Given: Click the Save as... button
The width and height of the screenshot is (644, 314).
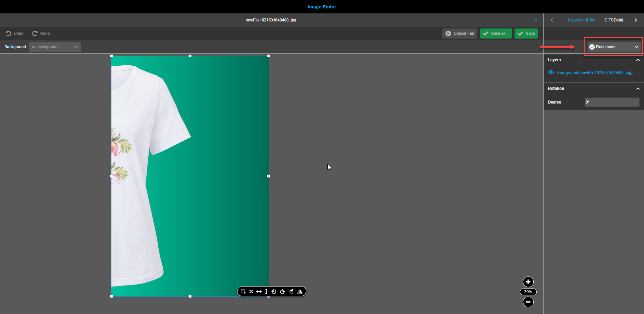Looking at the screenshot, I should click(496, 34).
